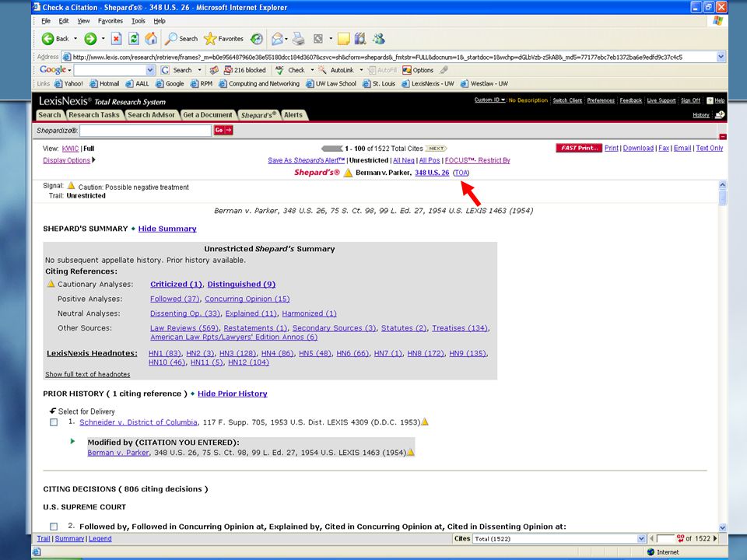Click the Sign Off link
This screenshot has height=560, width=747.
coord(690,100)
